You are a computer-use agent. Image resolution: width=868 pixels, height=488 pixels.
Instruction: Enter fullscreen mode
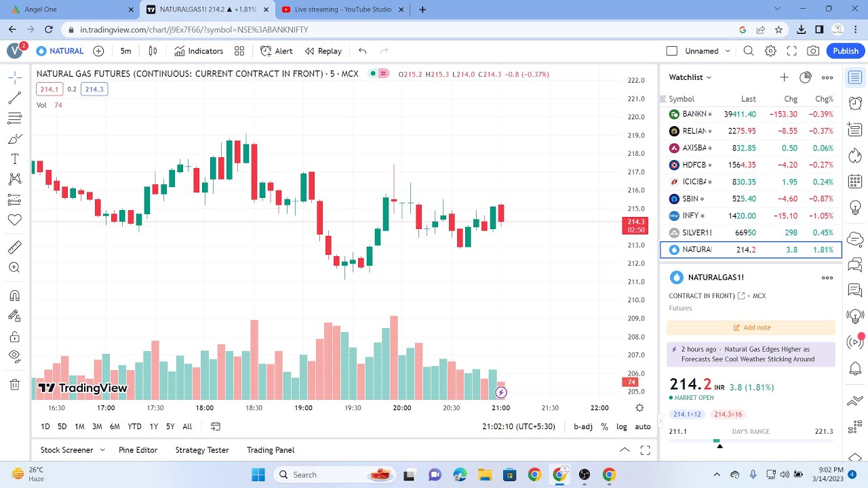tap(791, 51)
